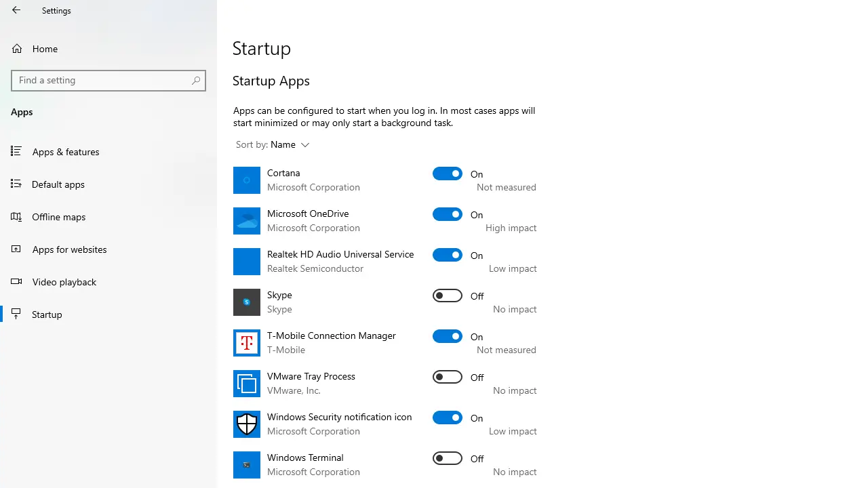Turn off Cortana startup toggle

[448, 174]
